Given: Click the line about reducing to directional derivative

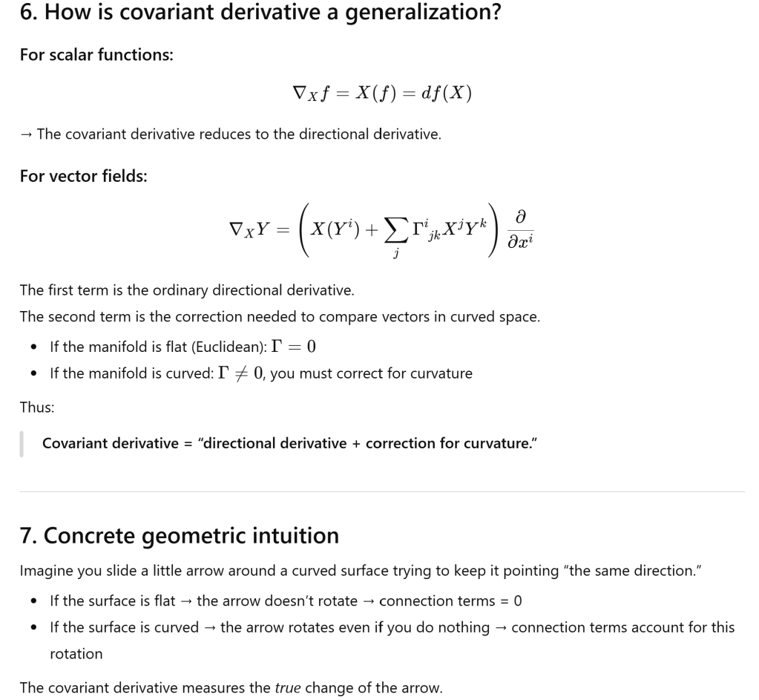Looking at the screenshot, I should [x=230, y=134].
